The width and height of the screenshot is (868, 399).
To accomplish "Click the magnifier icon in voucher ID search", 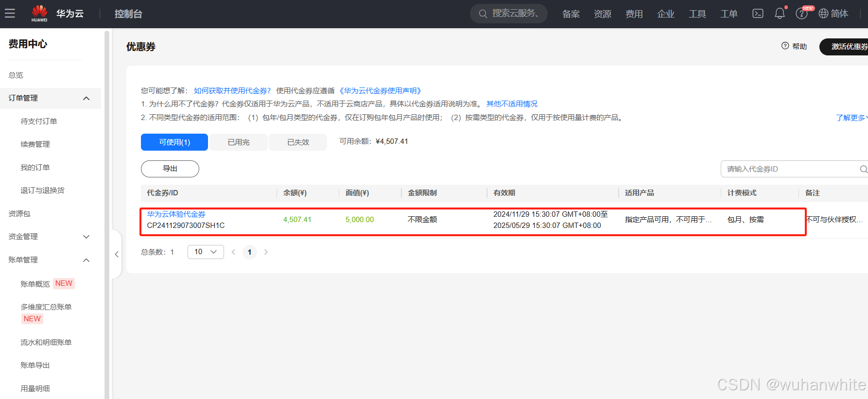I will point(863,169).
